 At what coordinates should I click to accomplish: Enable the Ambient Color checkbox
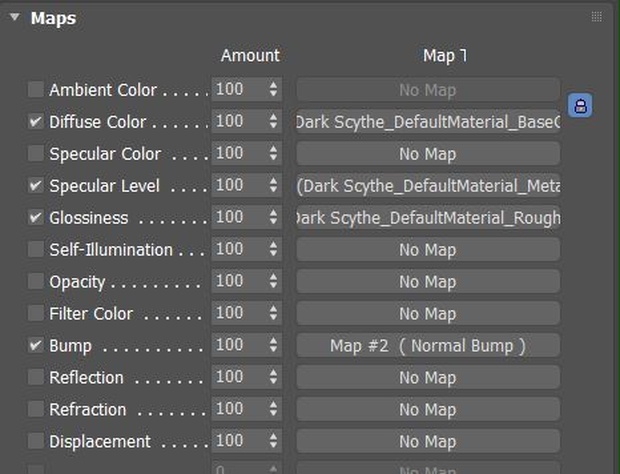tap(36, 89)
